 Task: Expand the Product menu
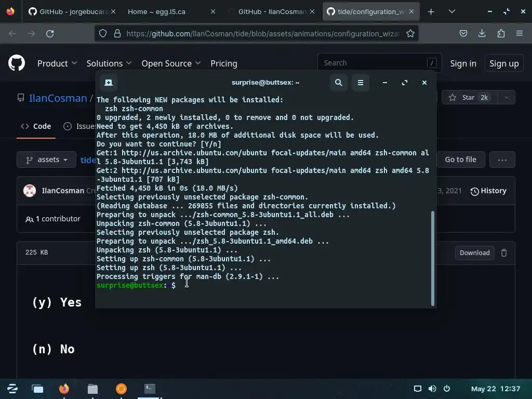(57, 63)
